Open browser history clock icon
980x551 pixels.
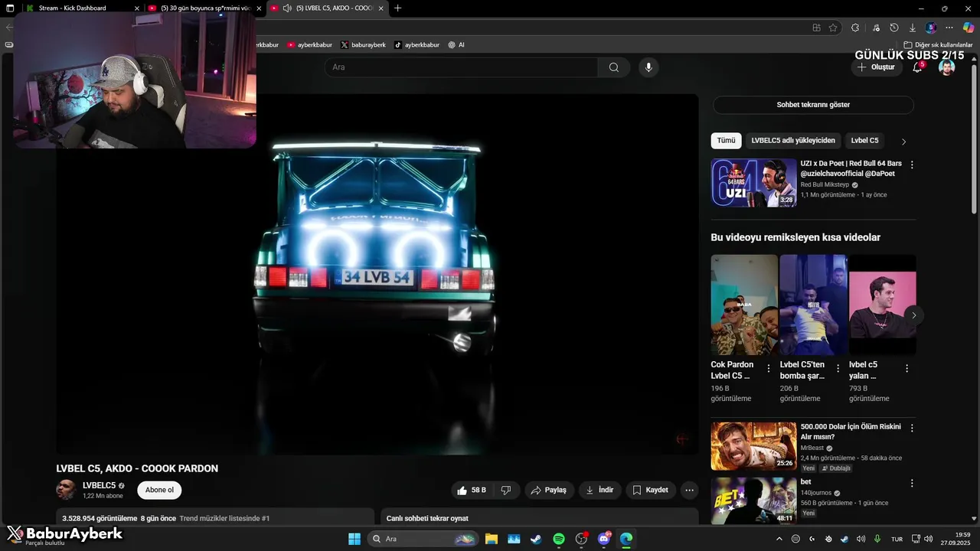894,28
